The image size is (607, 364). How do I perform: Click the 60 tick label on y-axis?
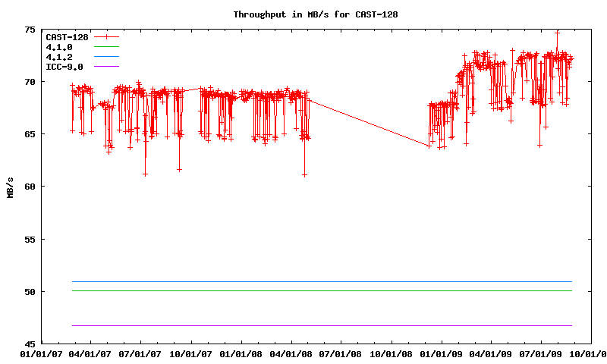tap(30, 187)
